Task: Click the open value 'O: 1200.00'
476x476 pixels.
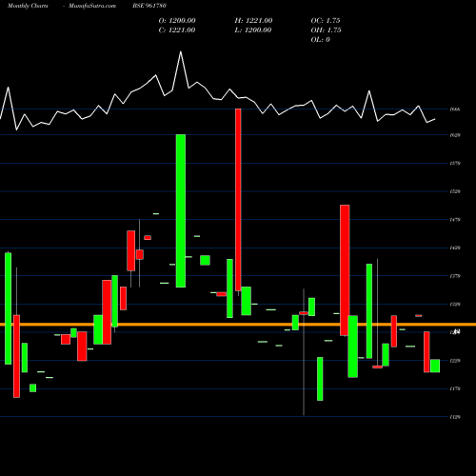Action: [177, 21]
